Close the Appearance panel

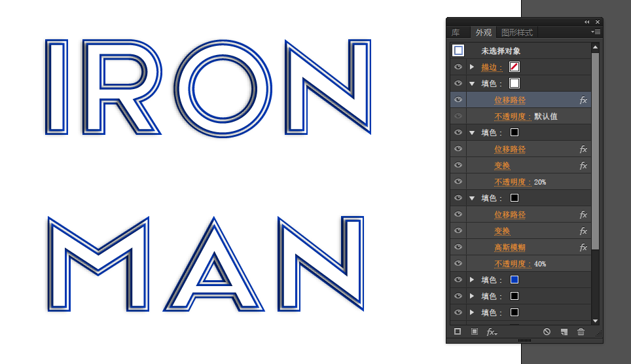tap(598, 22)
